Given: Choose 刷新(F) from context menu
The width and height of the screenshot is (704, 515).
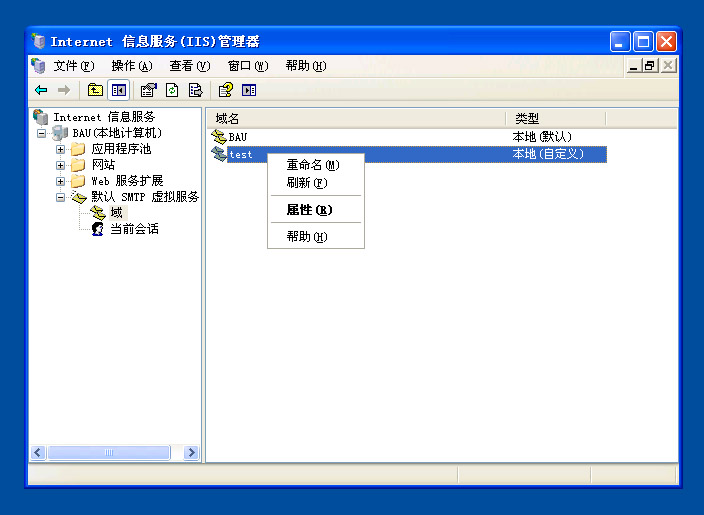Looking at the screenshot, I should (x=316, y=183).
